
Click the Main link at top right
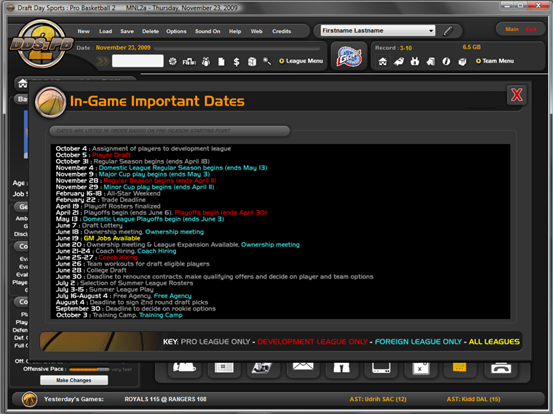pyautogui.click(x=512, y=29)
